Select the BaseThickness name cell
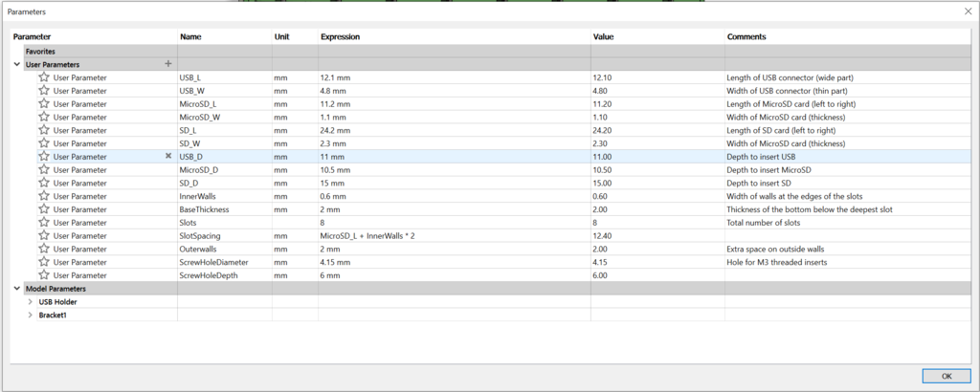 tap(225, 209)
